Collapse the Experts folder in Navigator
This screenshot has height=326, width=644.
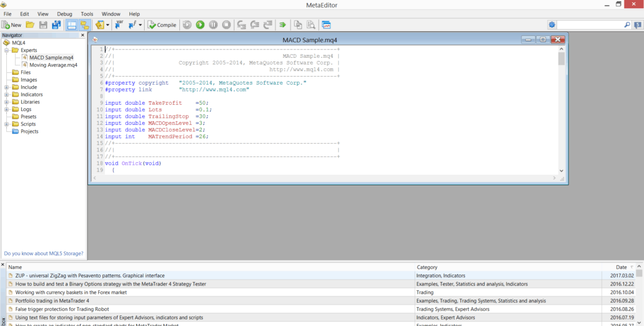6,50
